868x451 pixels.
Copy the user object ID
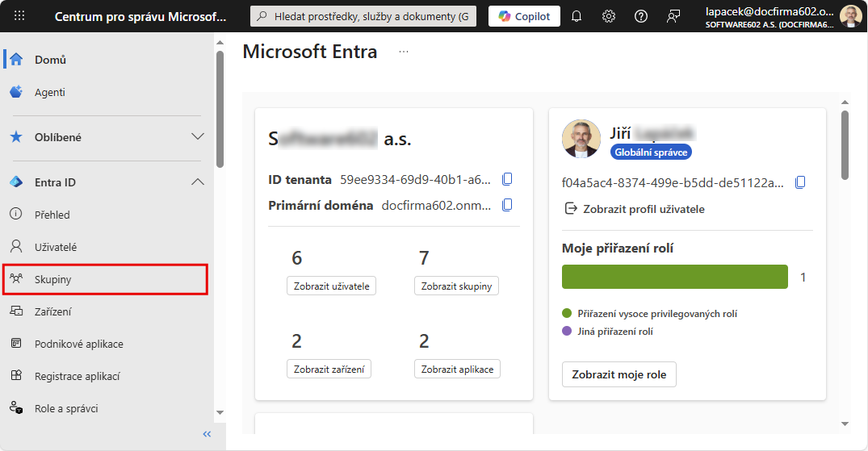pyautogui.click(x=800, y=182)
